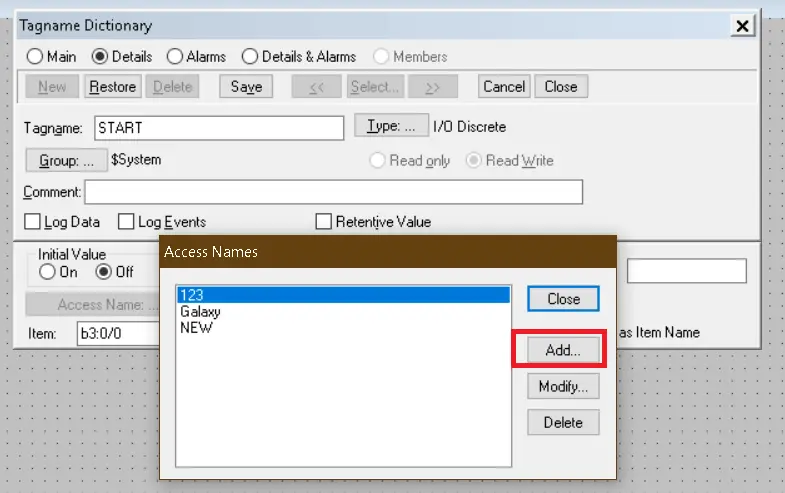785x493 pixels.
Task: Click the Delete button in Tagname toolbar
Action: pos(173,87)
